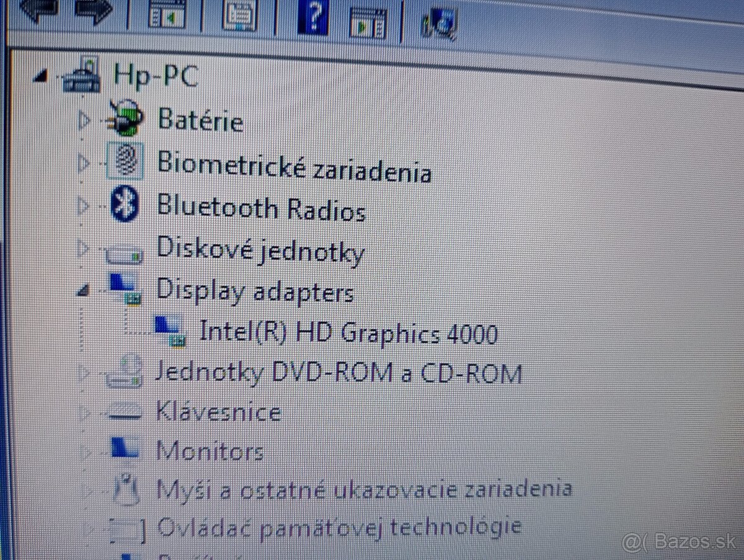Collapse the Hp-PC root node
744x560 pixels.
coord(42,75)
